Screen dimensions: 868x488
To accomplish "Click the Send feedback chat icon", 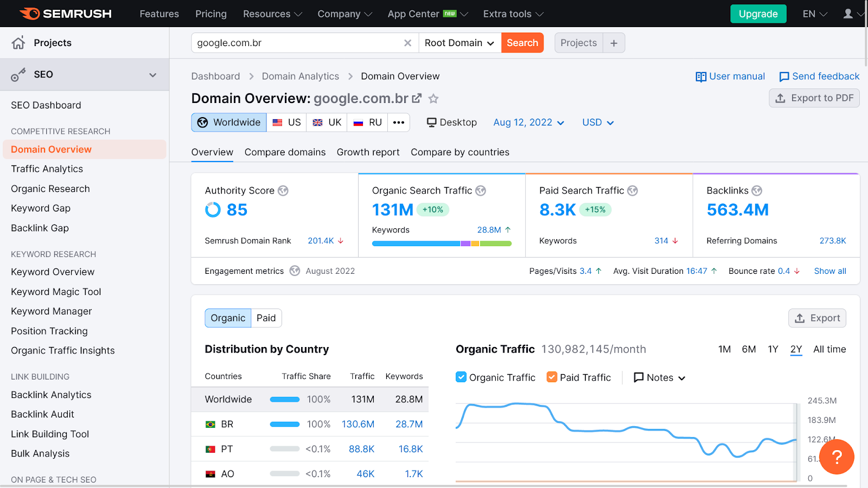I will (784, 77).
